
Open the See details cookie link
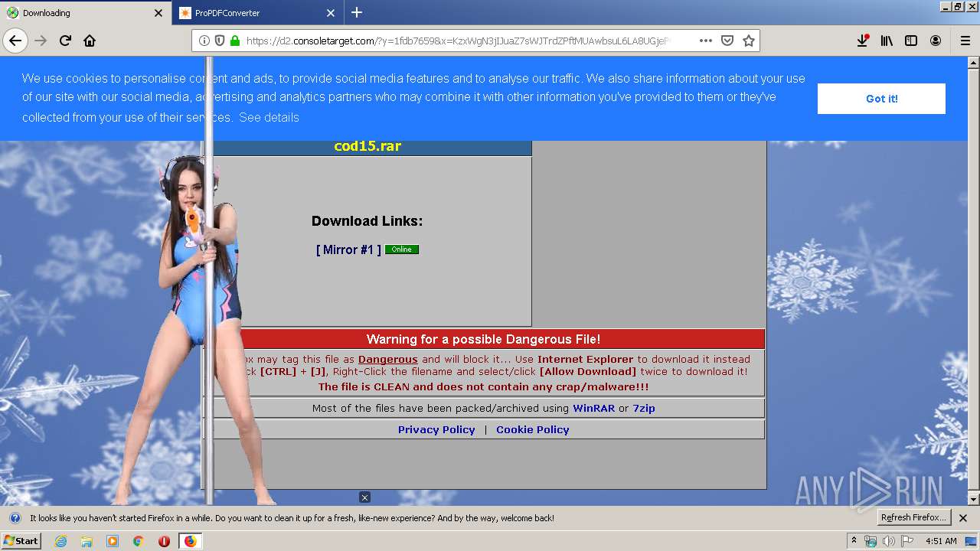coord(269,117)
